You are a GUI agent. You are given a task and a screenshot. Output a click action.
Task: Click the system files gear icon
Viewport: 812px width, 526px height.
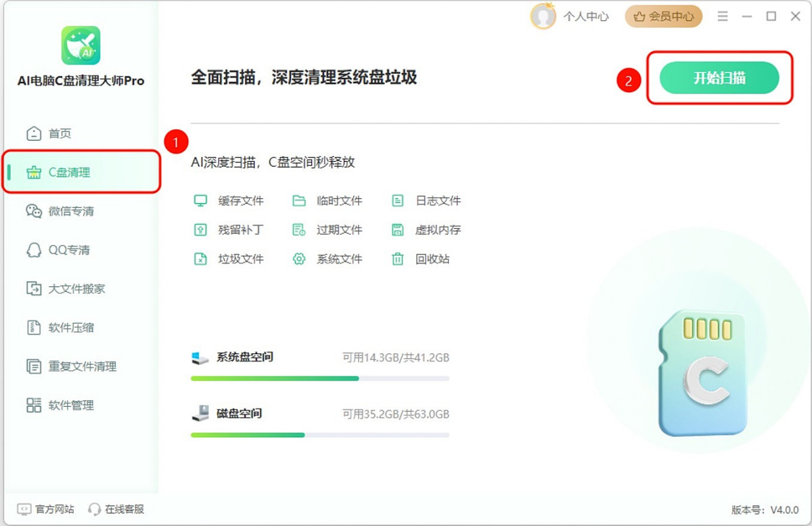pyautogui.click(x=299, y=259)
